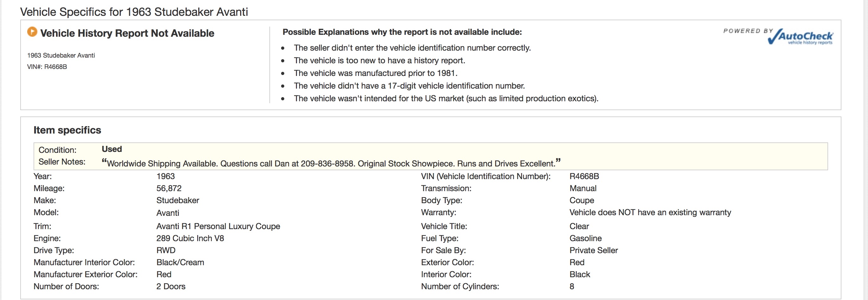Click the Black/Cream interior color value
Screen dimensions: 868x300
180,262
